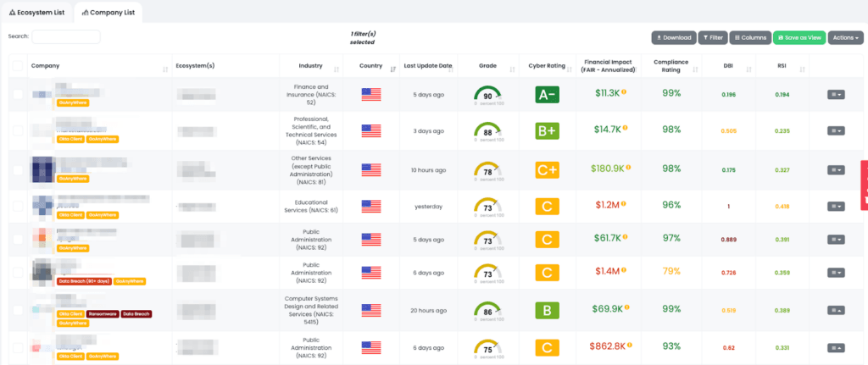Click the Data Breach (90+ days) tag
868x365 pixels.
coord(84,281)
